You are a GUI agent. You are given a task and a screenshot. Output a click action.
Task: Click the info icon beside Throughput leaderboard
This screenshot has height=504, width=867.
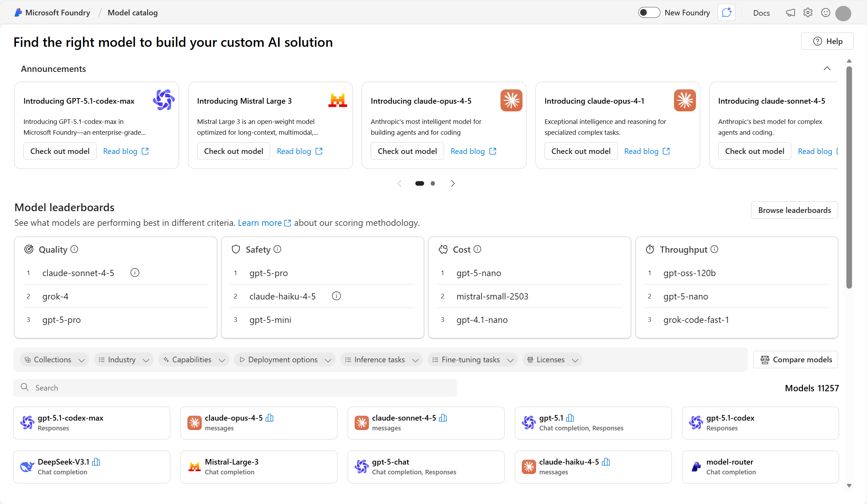[x=714, y=249]
